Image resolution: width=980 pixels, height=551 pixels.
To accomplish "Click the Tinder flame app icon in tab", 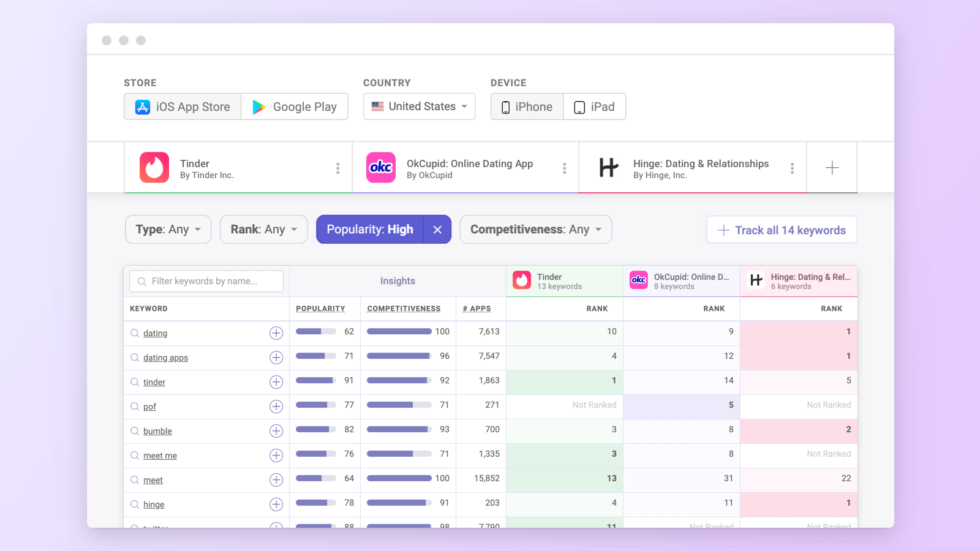I will [x=154, y=168].
